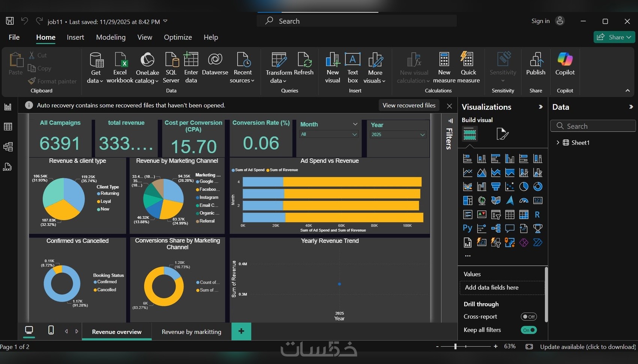The image size is (638, 364).
Task: Select the Donut chart visual
Action: coord(538,187)
